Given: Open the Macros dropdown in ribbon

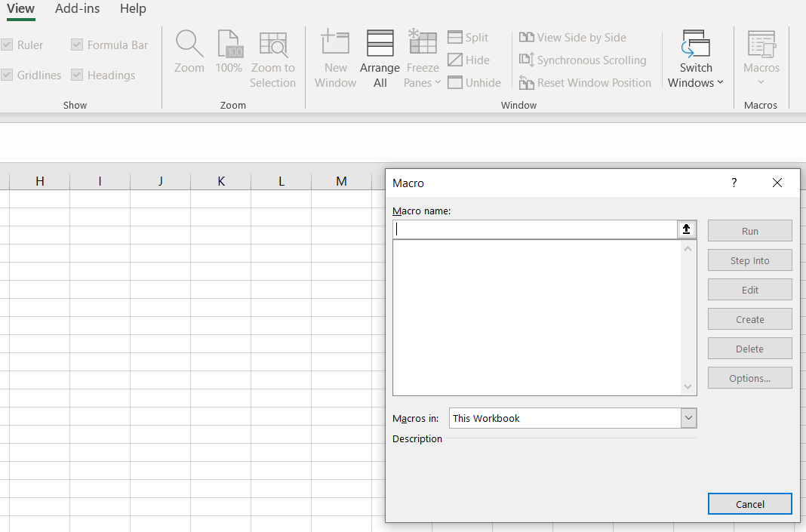Looking at the screenshot, I should pyautogui.click(x=761, y=59).
